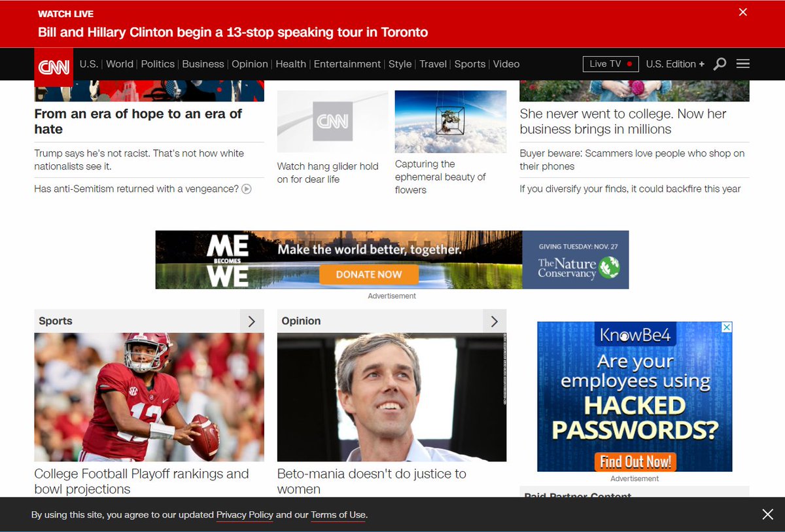
Task: Click the Live TV button
Action: [611, 64]
